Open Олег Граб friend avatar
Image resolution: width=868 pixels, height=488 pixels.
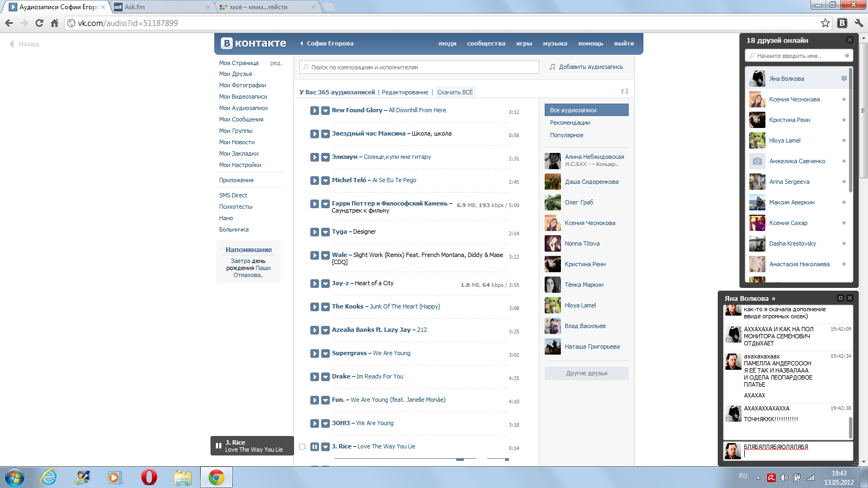553,202
